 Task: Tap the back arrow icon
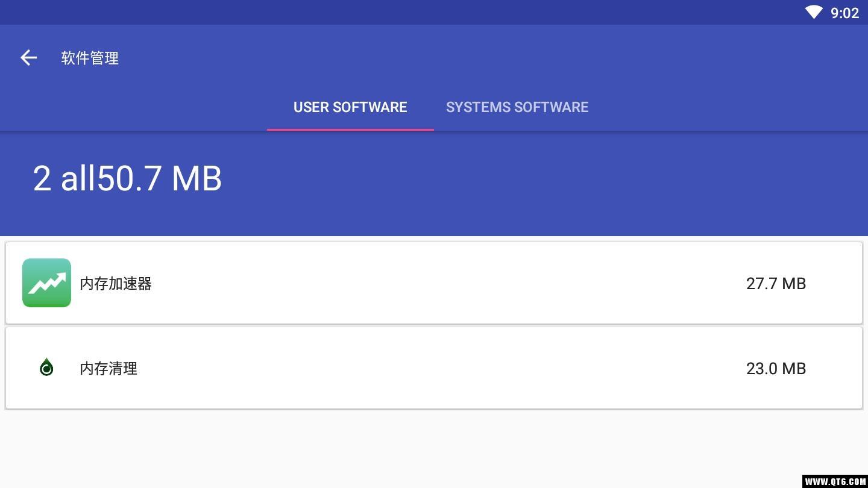click(28, 58)
